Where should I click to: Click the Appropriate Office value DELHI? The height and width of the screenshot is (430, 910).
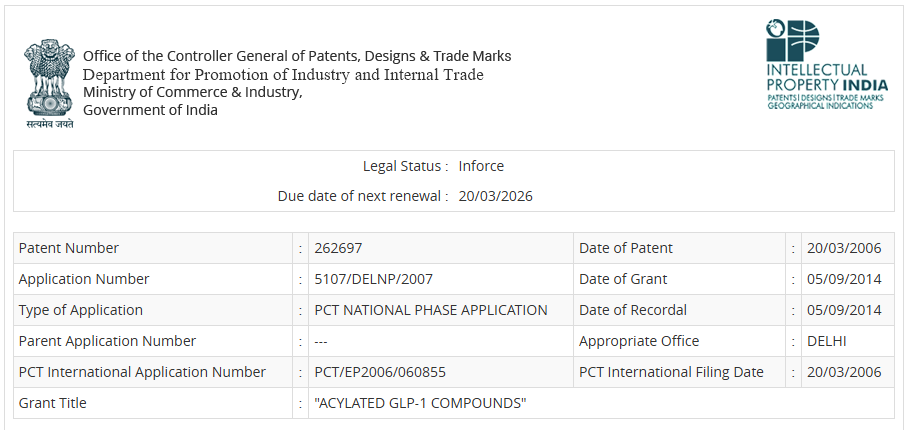(826, 341)
